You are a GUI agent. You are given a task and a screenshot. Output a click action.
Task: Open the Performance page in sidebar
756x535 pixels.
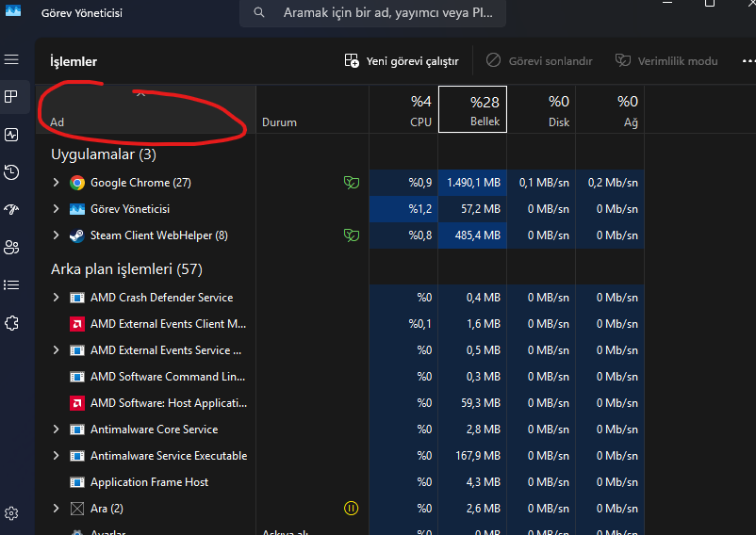pos(11,135)
